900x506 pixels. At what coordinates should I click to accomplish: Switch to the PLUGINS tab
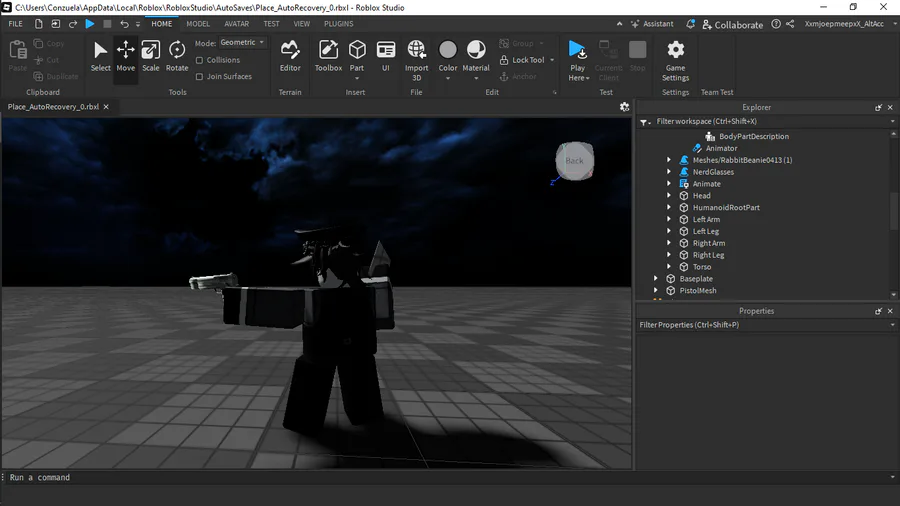pos(339,24)
